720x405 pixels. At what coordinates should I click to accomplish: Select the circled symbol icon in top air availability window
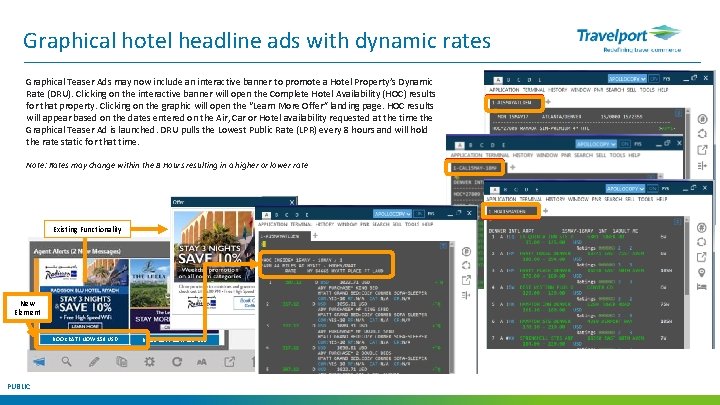[702, 119]
